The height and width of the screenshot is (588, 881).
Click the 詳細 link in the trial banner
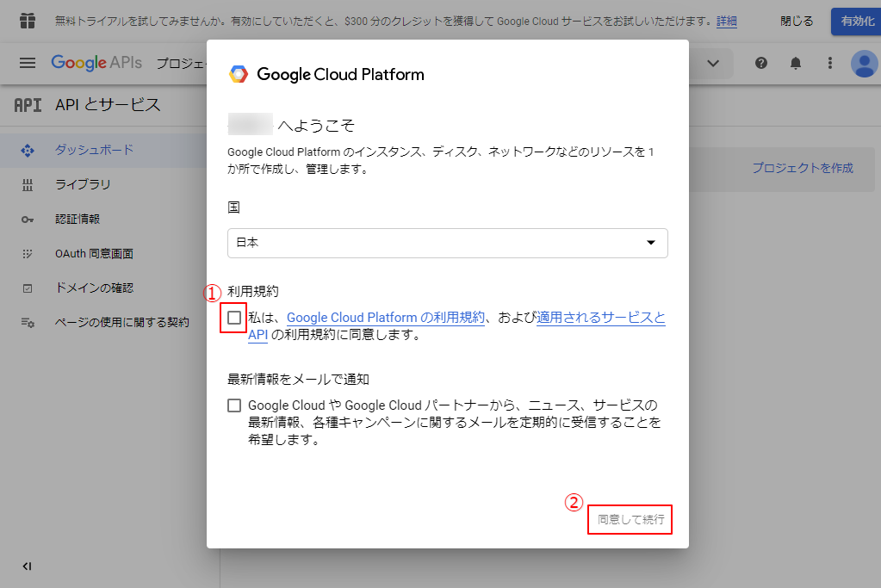point(727,21)
